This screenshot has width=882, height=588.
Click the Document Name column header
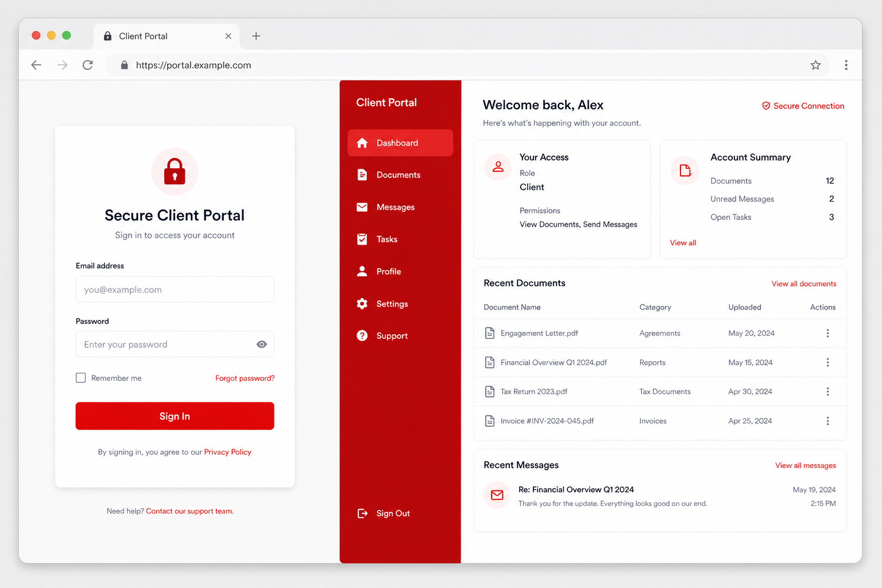point(512,307)
